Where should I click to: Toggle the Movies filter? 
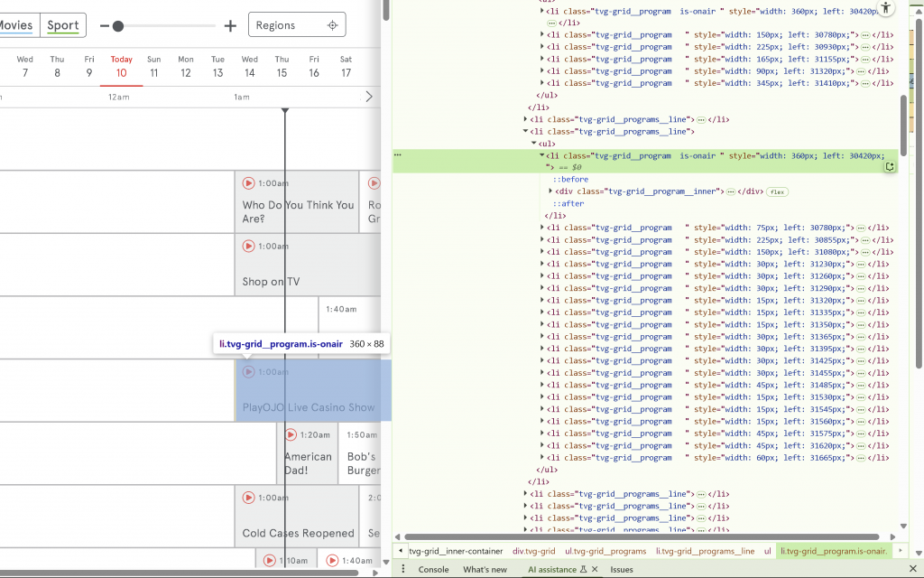[x=16, y=25]
